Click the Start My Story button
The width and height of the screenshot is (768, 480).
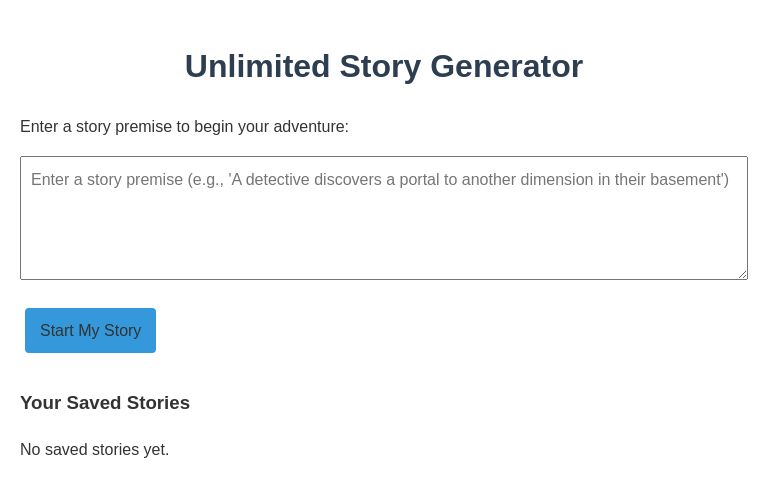point(90,330)
